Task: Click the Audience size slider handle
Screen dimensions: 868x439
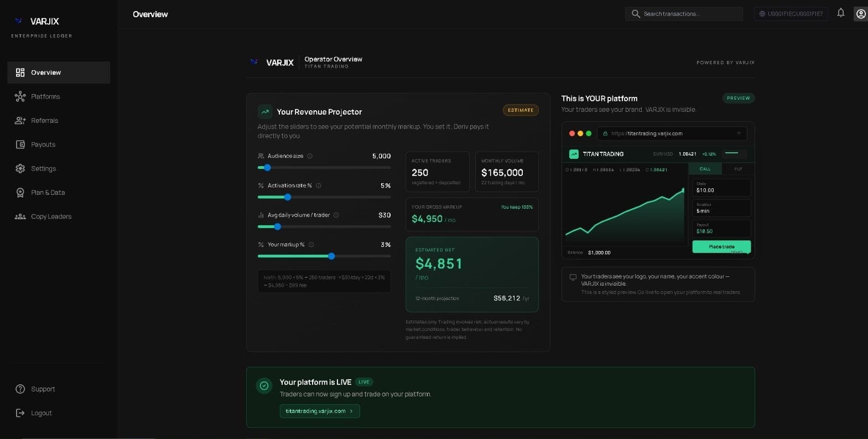Action: pyautogui.click(x=267, y=168)
